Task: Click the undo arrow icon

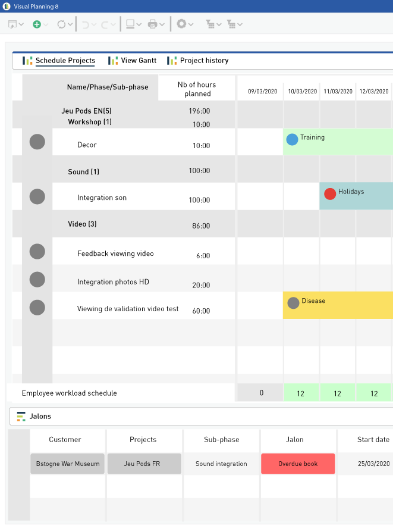Action: [x=86, y=24]
